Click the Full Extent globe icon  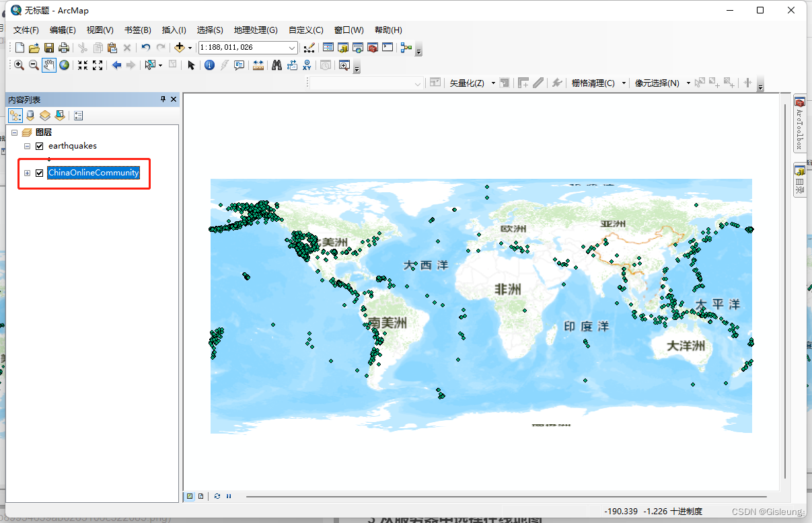(x=64, y=65)
